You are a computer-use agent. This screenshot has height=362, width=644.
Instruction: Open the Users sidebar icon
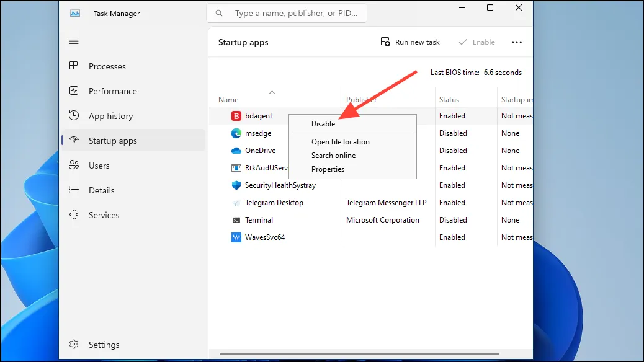pos(74,166)
